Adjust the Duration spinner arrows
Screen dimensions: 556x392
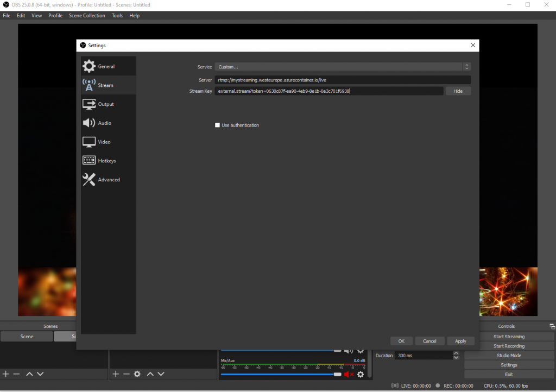click(456, 356)
